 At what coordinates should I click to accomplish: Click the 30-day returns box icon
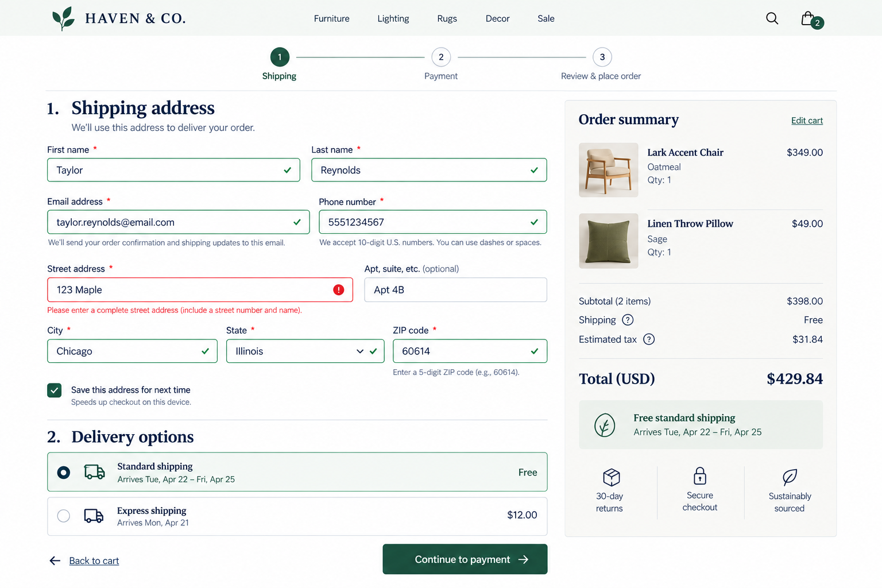point(611,477)
